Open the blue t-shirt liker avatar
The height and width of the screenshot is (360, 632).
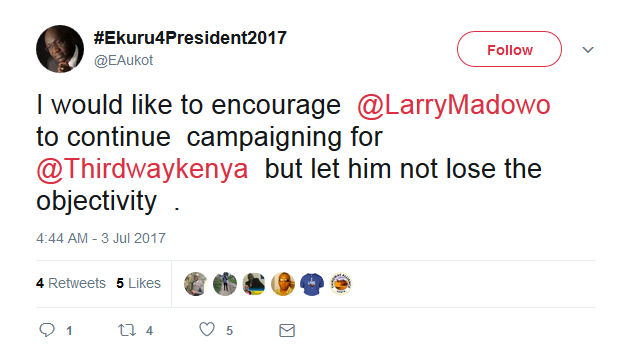tap(312, 284)
